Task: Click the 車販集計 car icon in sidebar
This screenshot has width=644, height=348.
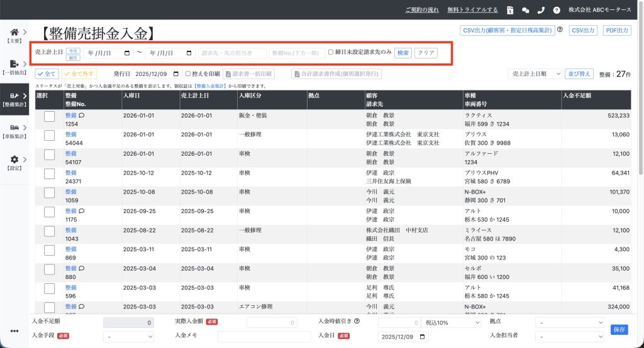Action: coord(14,128)
